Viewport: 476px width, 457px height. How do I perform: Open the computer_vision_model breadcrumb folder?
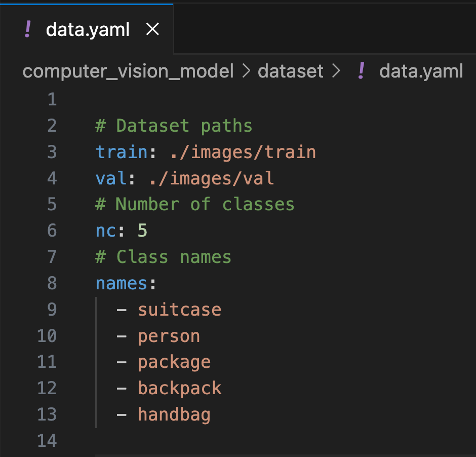point(128,71)
